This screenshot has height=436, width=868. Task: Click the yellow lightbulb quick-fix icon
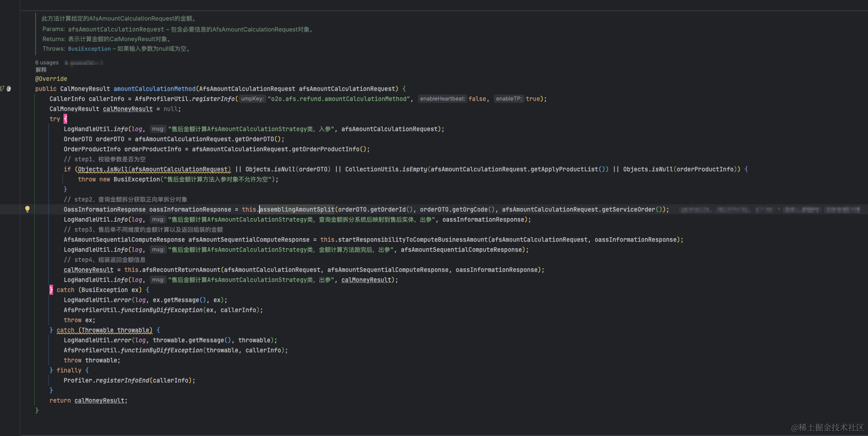coord(27,209)
